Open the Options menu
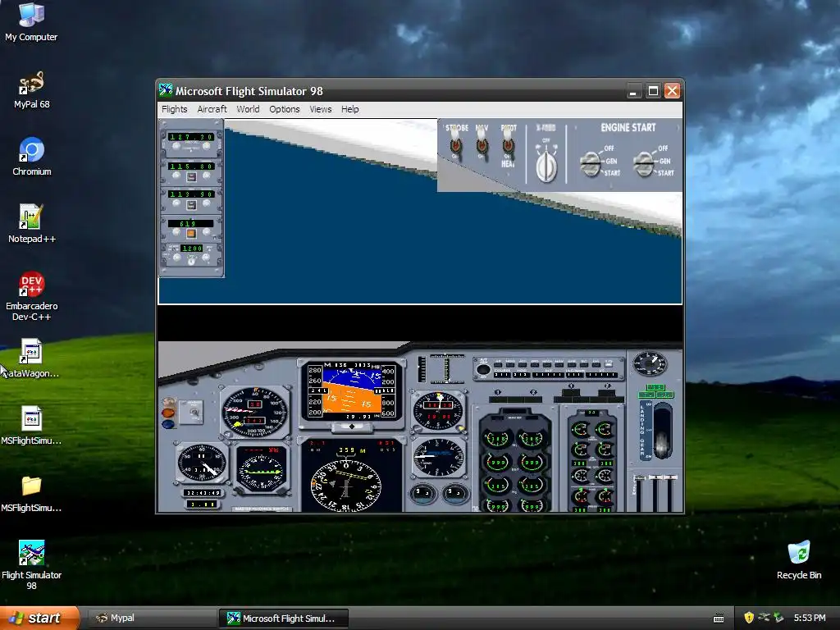840x630 pixels. pos(285,109)
